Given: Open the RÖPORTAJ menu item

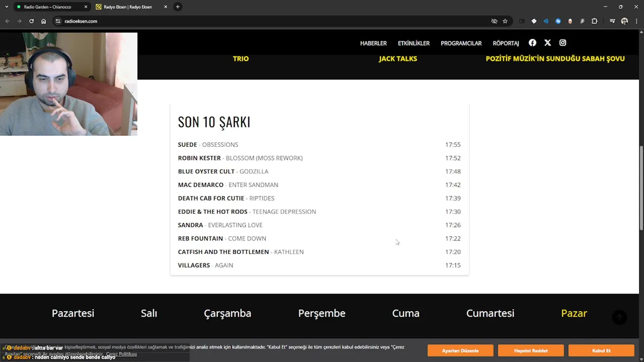Looking at the screenshot, I should point(506,43).
